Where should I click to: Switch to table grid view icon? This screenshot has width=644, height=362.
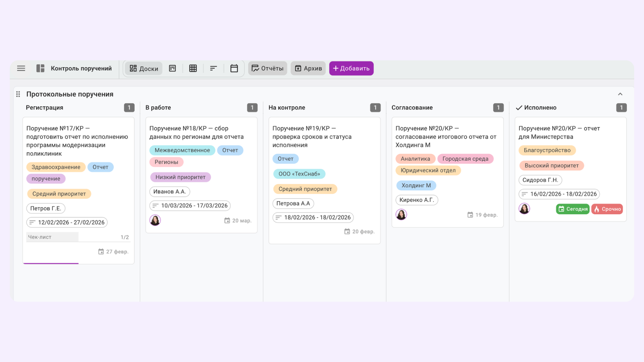coord(193,68)
